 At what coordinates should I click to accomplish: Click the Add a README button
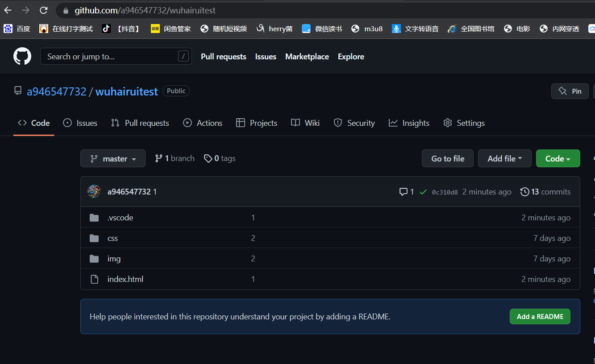(x=540, y=316)
